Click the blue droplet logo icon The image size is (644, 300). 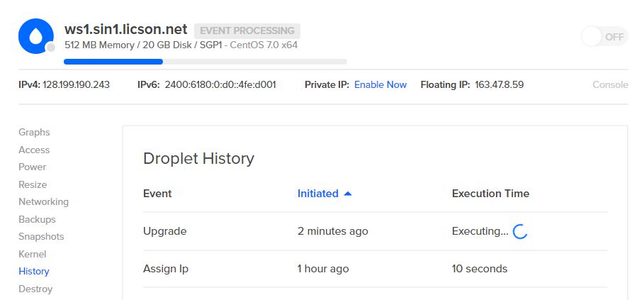pos(36,36)
